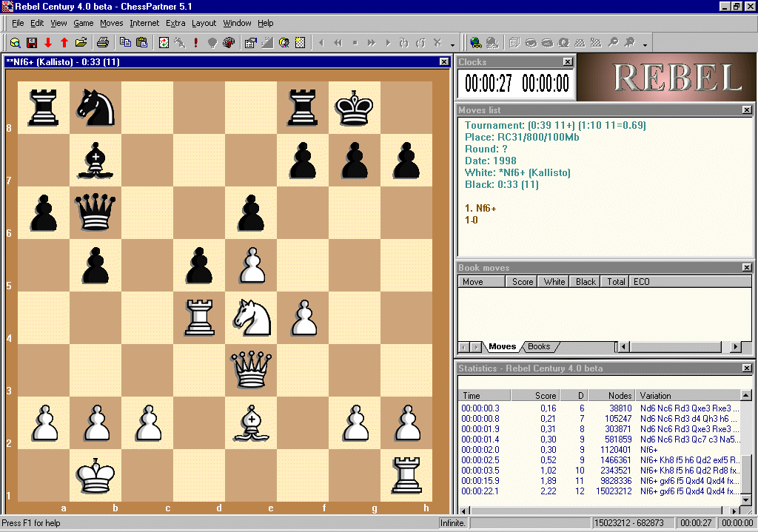The image size is (758, 532).
Task: Step forward one move with the right arrow
Action: (388, 43)
